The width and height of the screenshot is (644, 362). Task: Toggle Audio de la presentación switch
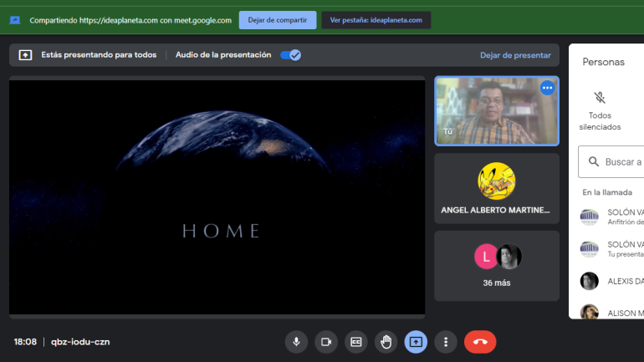tap(291, 55)
